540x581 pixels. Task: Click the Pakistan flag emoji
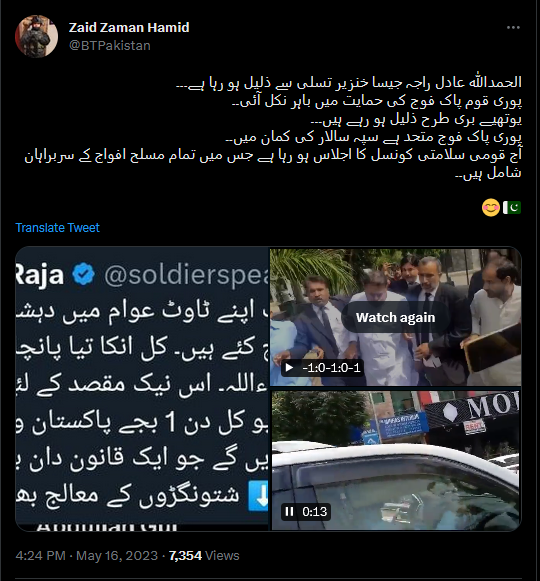click(x=512, y=208)
